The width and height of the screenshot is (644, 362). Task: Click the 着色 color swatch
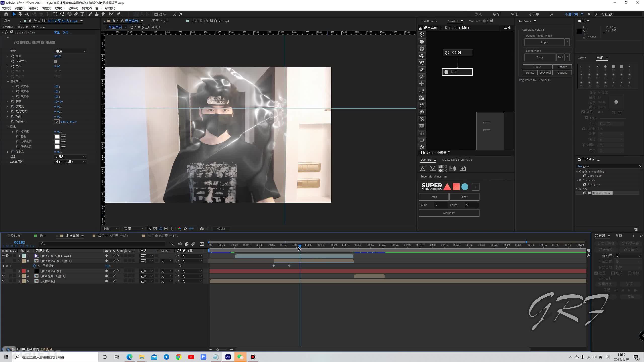tap(57, 137)
